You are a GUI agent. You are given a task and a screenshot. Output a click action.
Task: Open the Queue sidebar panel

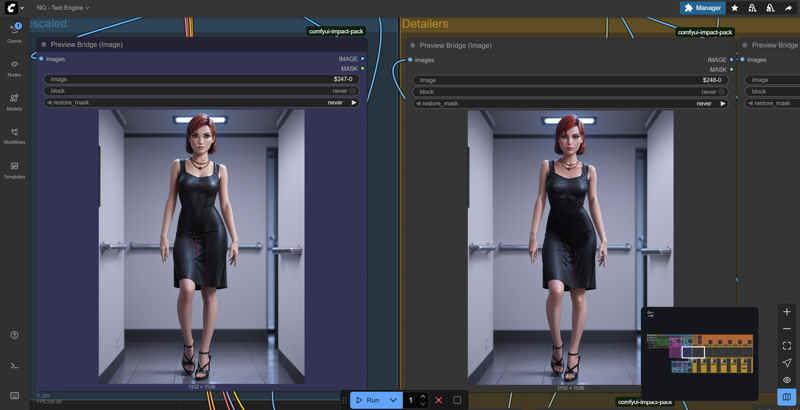point(14,31)
